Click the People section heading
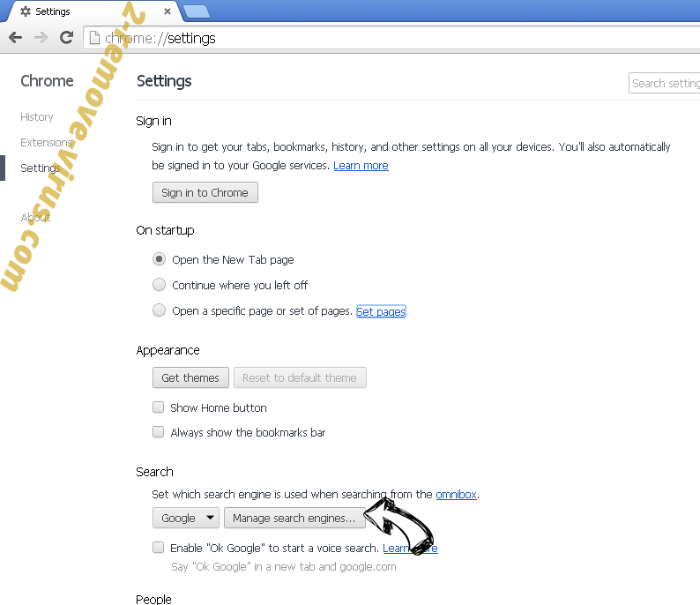Viewport: 700px width, 605px height. point(153,599)
